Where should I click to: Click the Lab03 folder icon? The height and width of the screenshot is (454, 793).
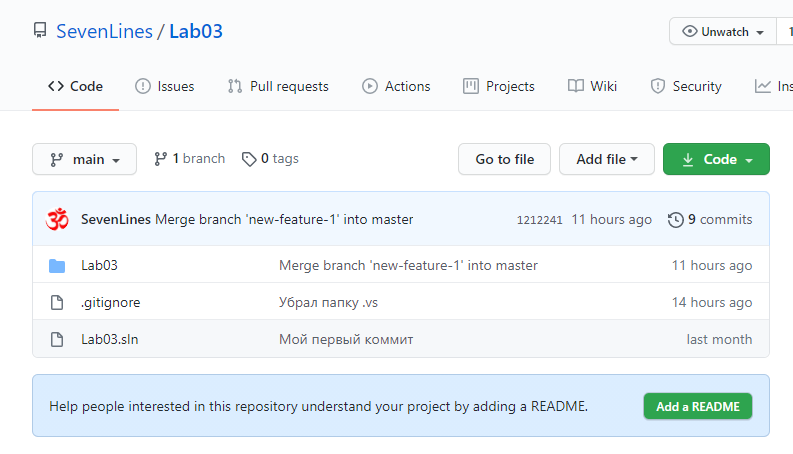tap(57, 265)
